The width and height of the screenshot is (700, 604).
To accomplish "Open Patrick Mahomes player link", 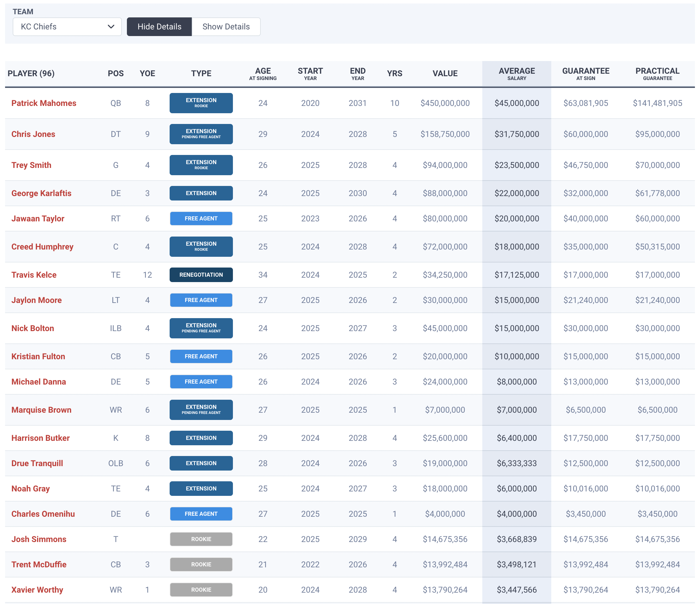I will (44, 103).
